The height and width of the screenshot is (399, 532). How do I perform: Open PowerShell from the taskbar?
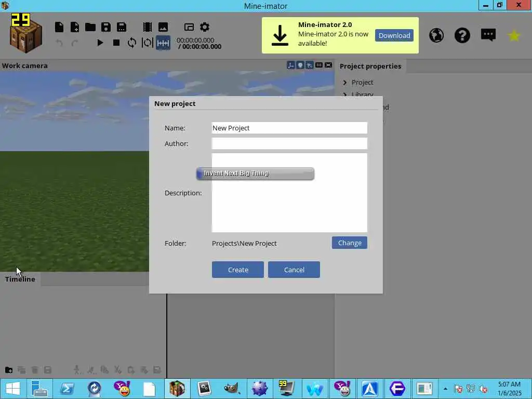(67, 389)
